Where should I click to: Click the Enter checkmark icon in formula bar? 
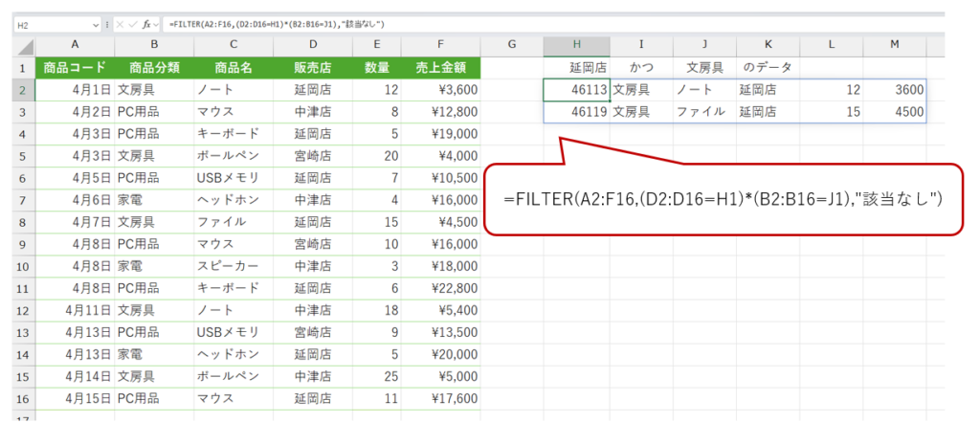click(132, 24)
